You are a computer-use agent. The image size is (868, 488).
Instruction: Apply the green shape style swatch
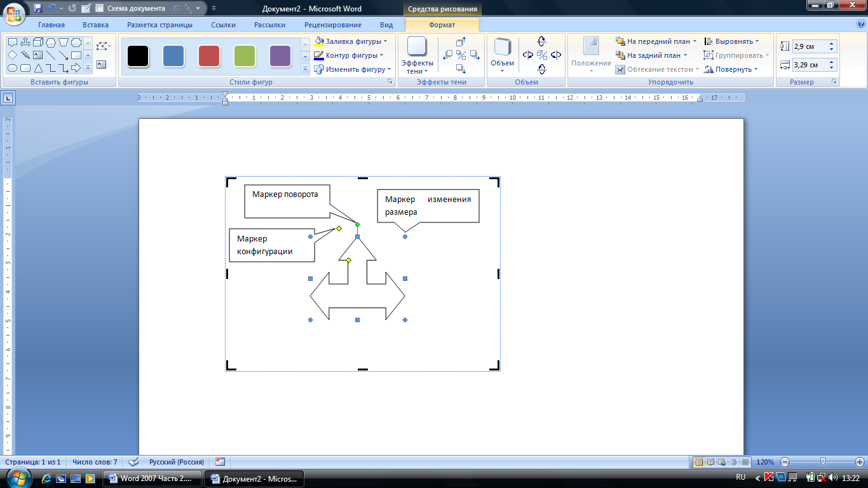point(245,56)
